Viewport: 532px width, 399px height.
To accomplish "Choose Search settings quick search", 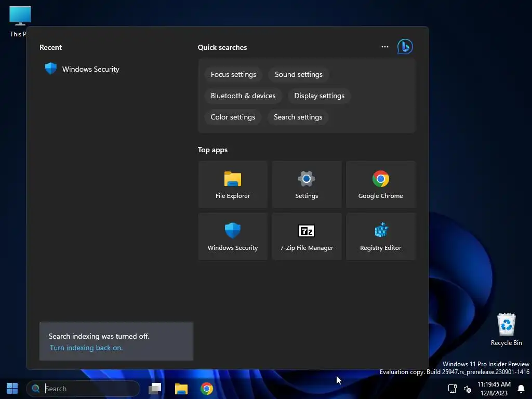I will click(x=298, y=117).
